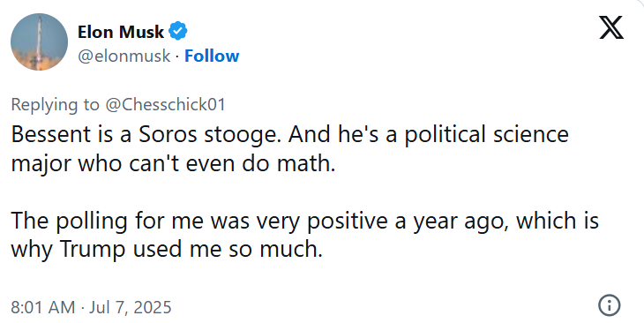
Task: Follow the elonmusk account
Action: pos(212,56)
